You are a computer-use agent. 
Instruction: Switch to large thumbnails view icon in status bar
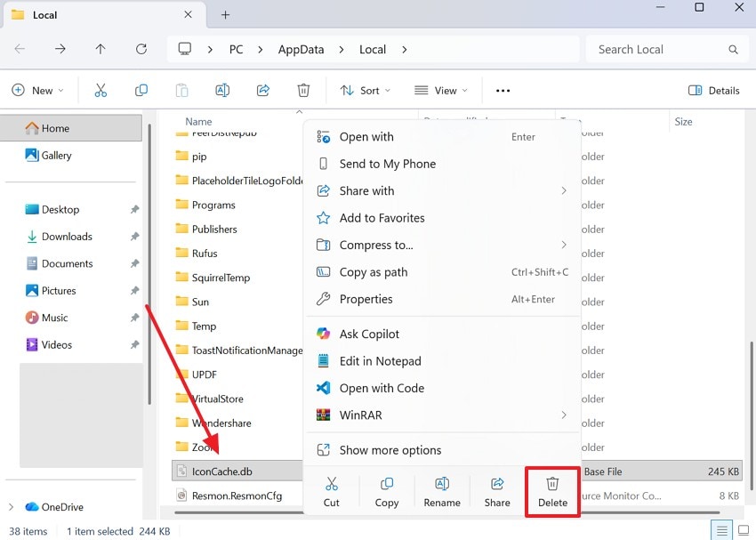[x=744, y=531]
